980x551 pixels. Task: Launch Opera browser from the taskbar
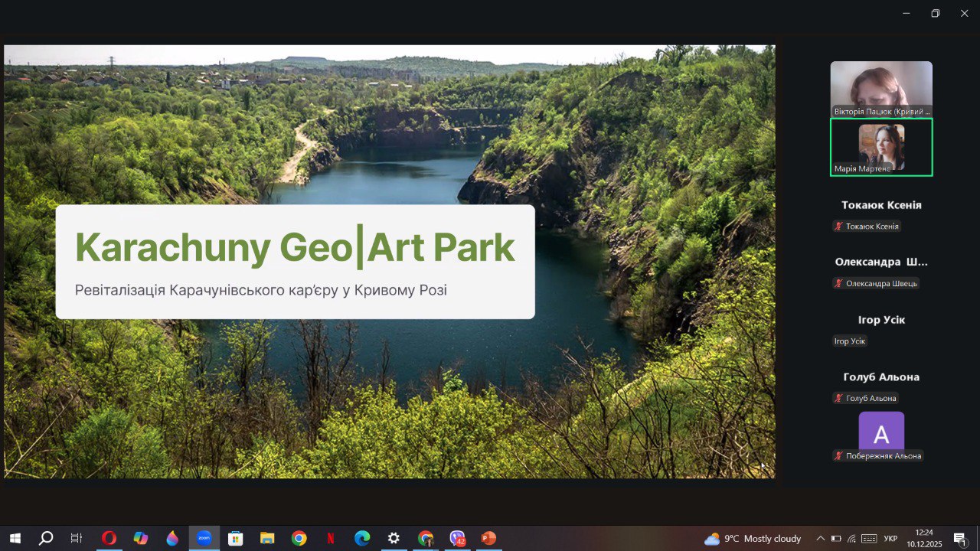click(x=109, y=538)
